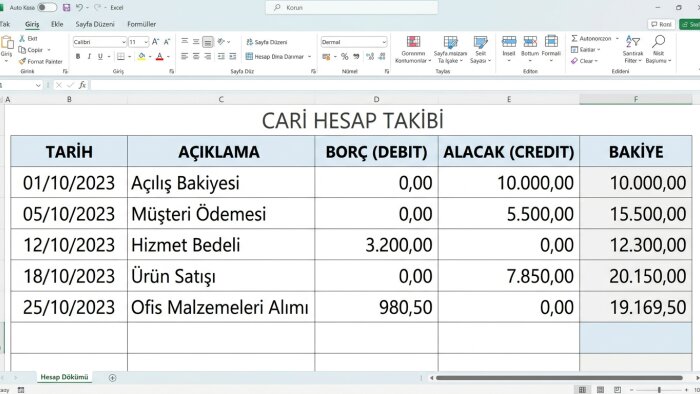Apply the red font color A
The width and height of the screenshot is (700, 394).
coord(159,57)
